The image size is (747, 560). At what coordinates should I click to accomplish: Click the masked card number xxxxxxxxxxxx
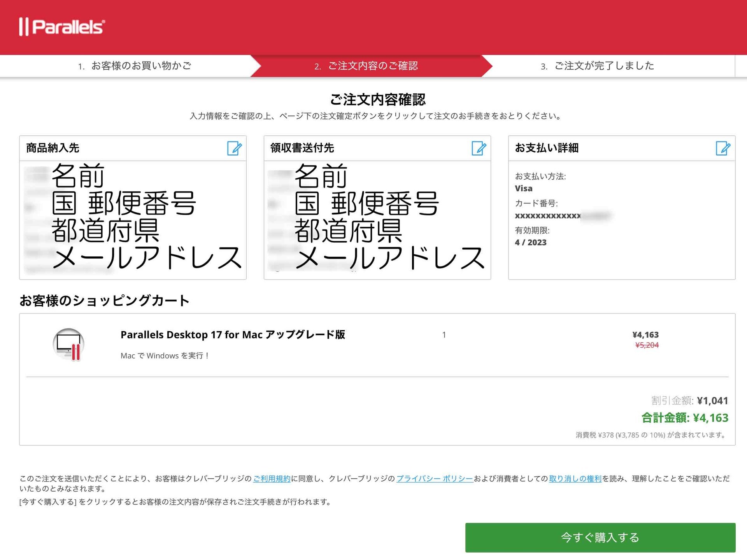[x=548, y=215]
